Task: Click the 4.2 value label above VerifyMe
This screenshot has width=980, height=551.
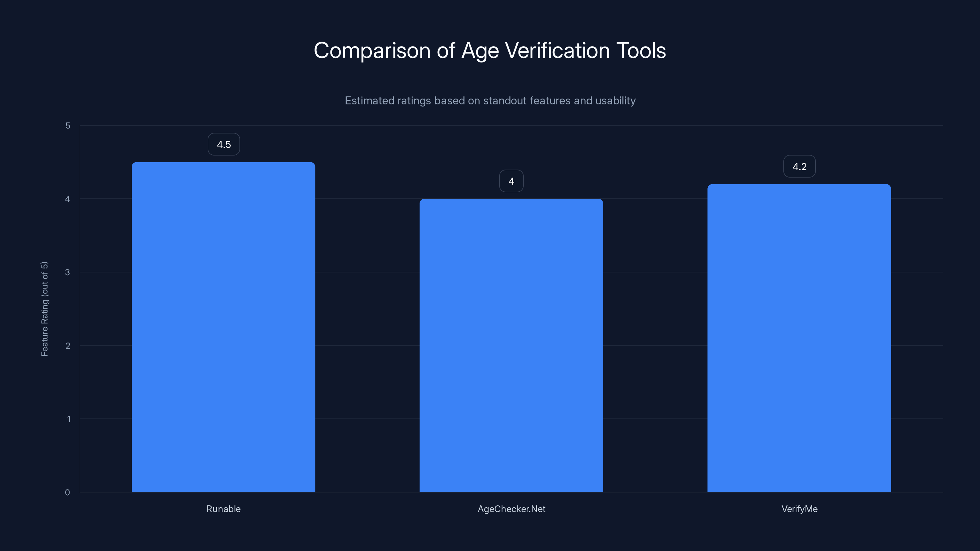Action: pos(799,166)
